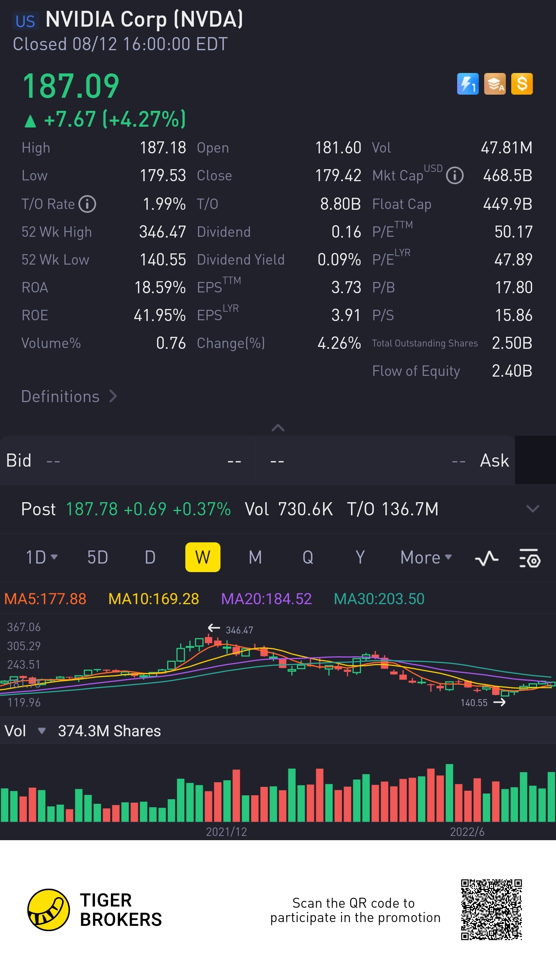Tap the 187.09 last price

pos(71,86)
